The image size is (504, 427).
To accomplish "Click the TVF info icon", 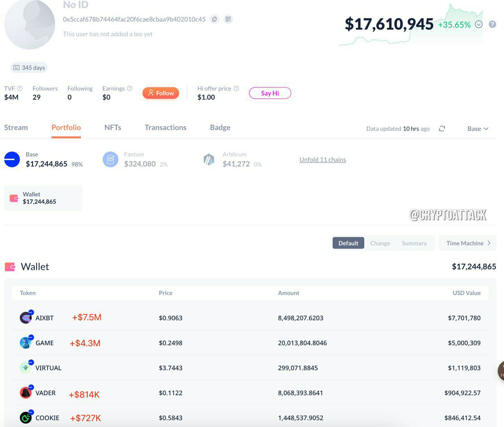I will [x=20, y=89].
